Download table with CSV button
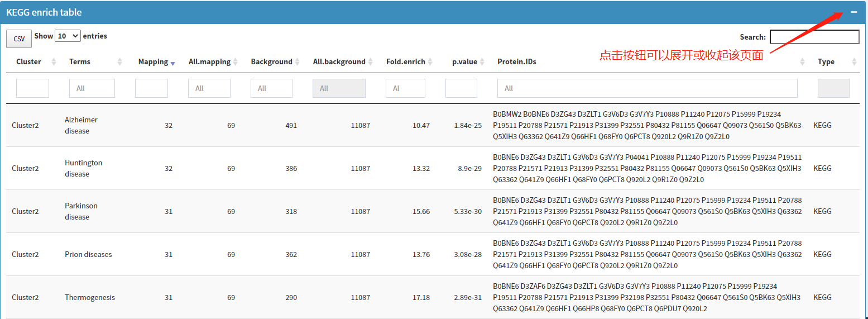The height and width of the screenshot is (319, 868). click(19, 39)
